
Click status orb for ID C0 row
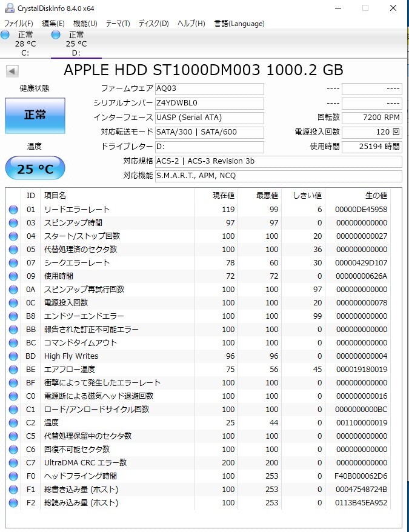(x=13, y=396)
